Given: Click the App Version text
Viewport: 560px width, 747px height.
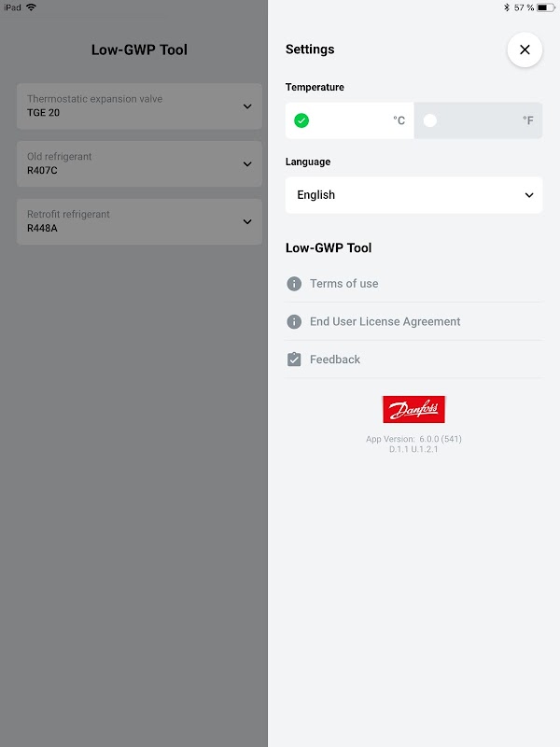Looking at the screenshot, I should 413,439.
